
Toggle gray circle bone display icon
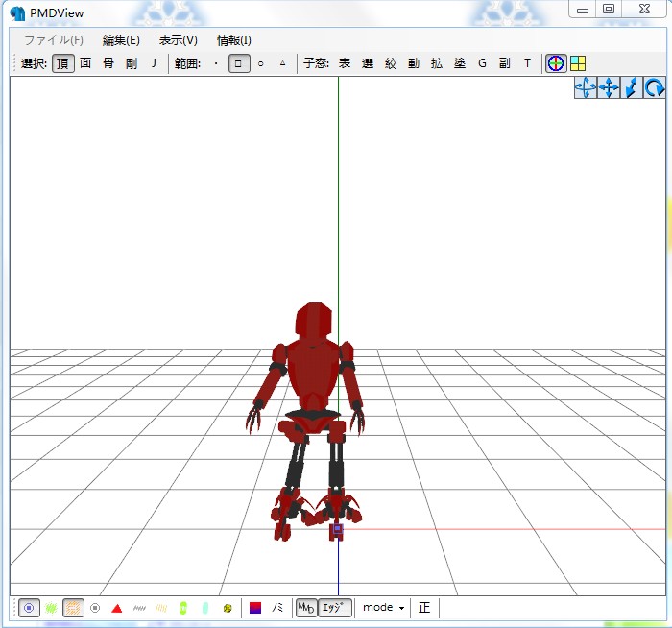(x=95, y=608)
